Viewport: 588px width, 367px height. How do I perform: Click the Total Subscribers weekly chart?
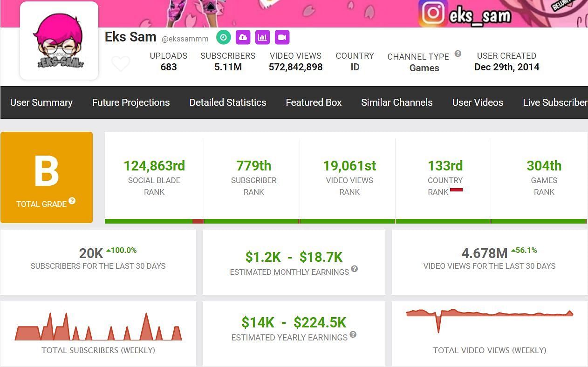coord(98,327)
